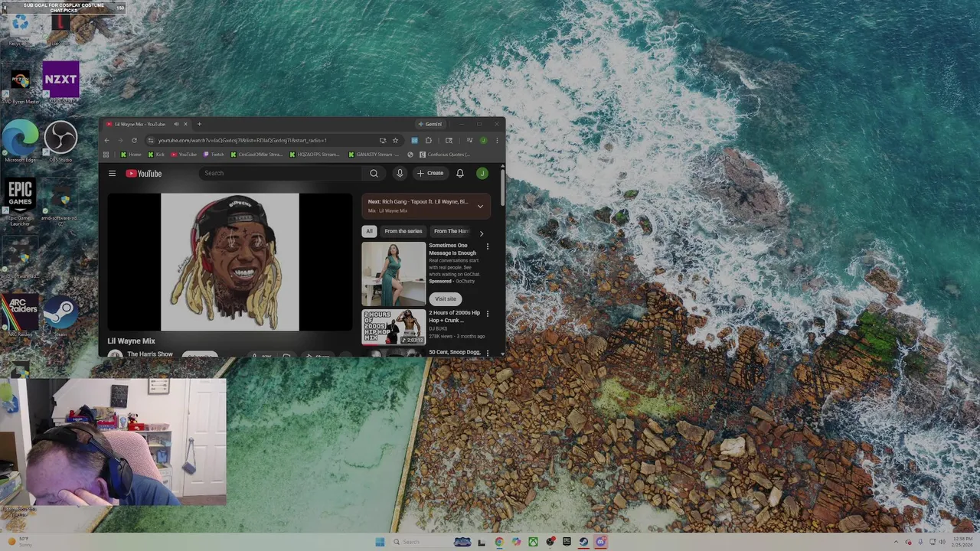Click the Create button on YouTube
This screenshot has width=980, height=551.
click(430, 174)
